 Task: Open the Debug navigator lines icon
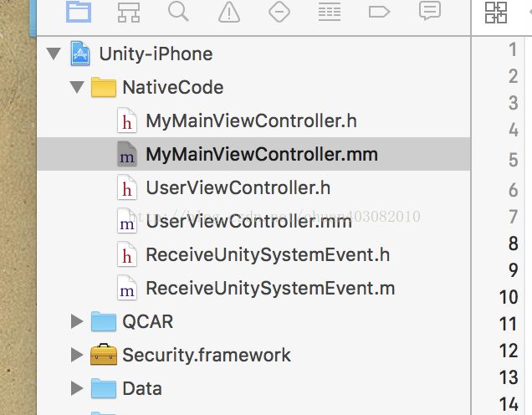329,12
